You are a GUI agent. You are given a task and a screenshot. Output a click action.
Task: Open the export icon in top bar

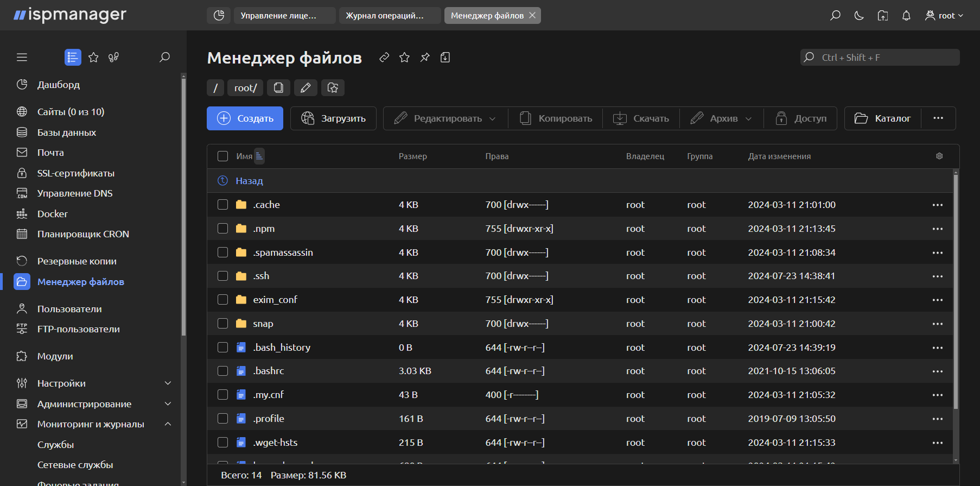pyautogui.click(x=883, y=15)
